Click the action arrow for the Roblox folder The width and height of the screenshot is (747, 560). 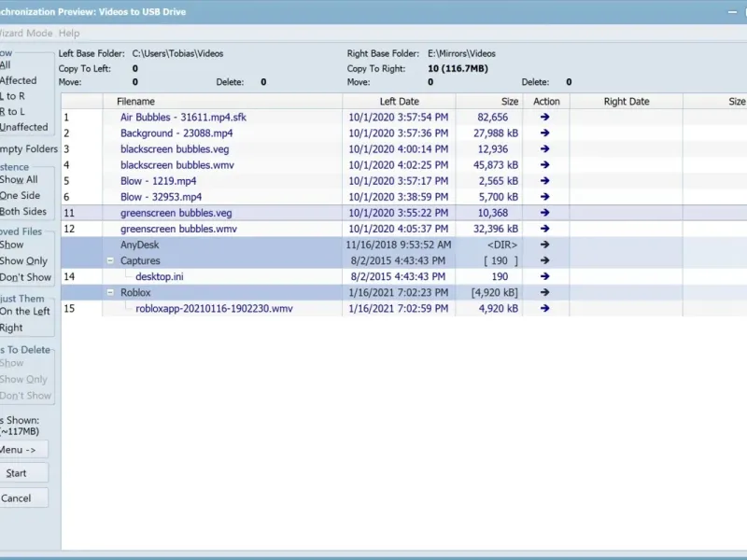coord(545,292)
